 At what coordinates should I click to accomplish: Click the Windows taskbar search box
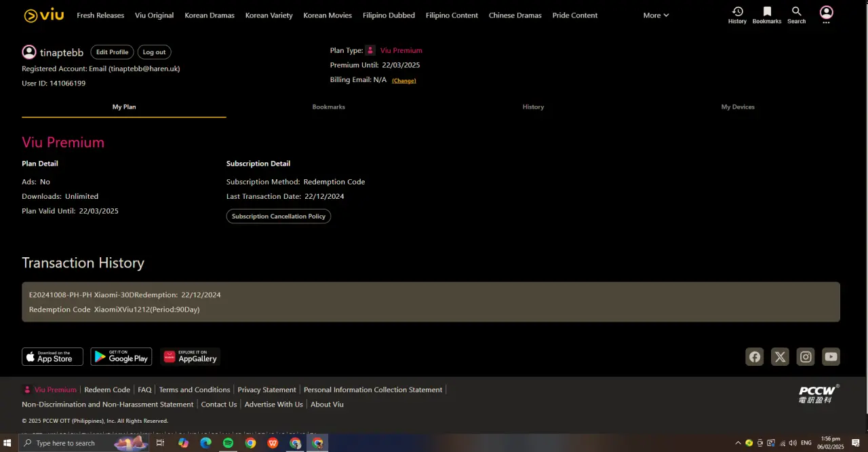pyautogui.click(x=83, y=443)
